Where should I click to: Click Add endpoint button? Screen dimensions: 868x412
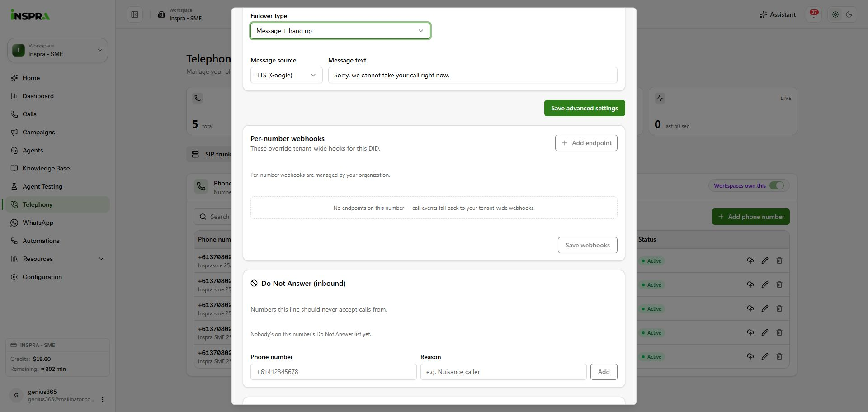pyautogui.click(x=586, y=143)
